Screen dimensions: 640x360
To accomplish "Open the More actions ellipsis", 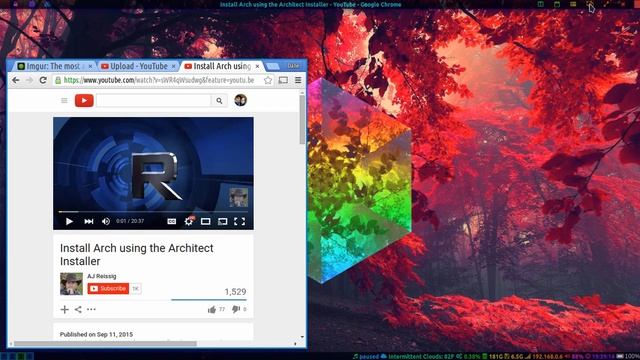I will pyautogui.click(x=91, y=309).
